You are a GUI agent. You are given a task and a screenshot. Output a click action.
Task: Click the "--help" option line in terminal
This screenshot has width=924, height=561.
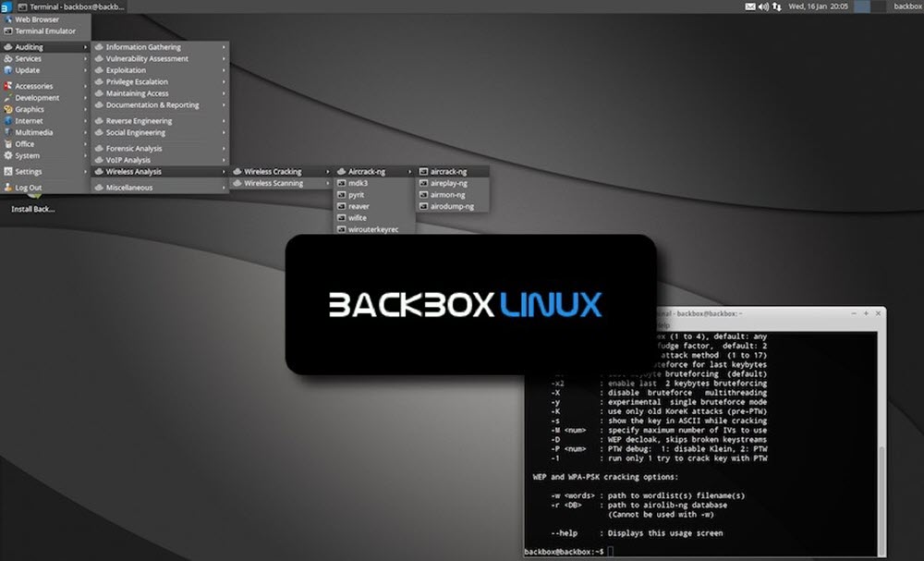(x=637, y=533)
